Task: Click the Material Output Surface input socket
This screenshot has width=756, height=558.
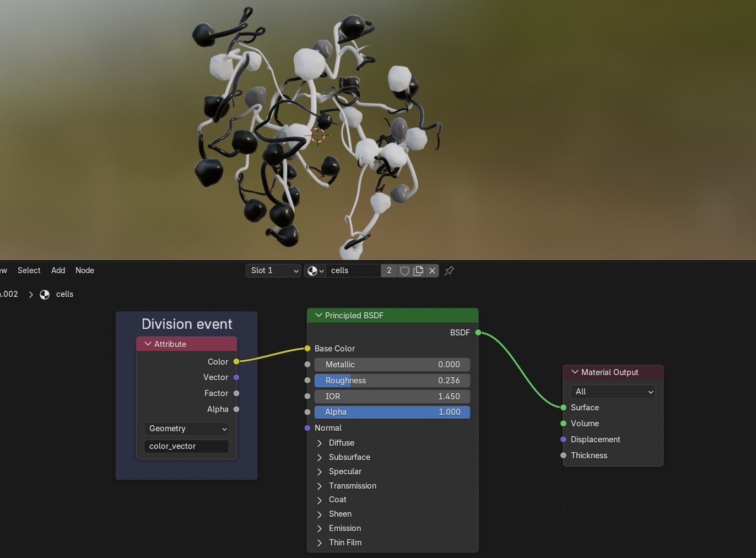Action: coord(563,408)
